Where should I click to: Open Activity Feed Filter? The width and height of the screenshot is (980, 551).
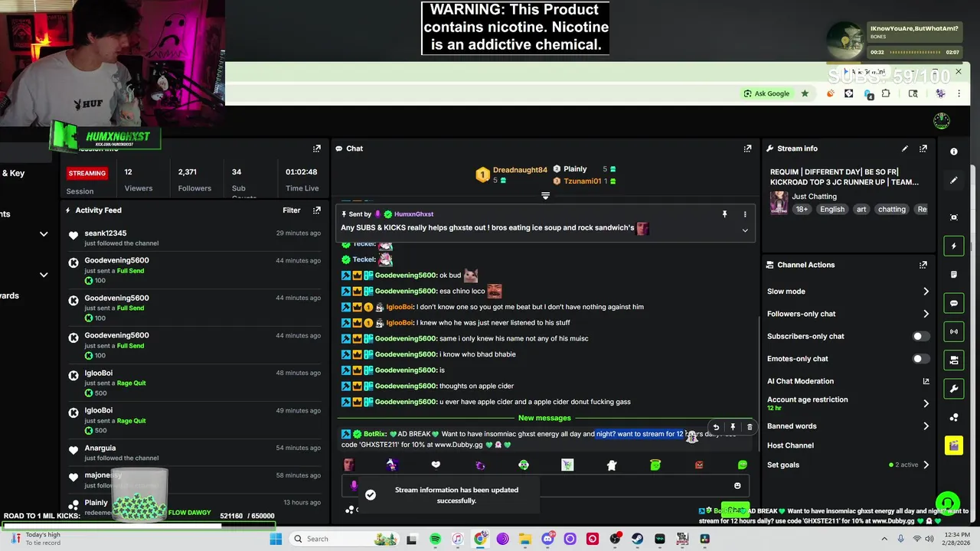[x=292, y=210]
